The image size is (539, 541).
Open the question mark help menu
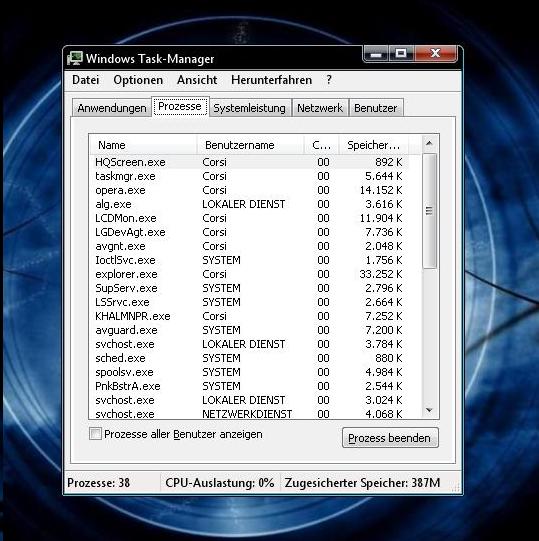click(329, 80)
